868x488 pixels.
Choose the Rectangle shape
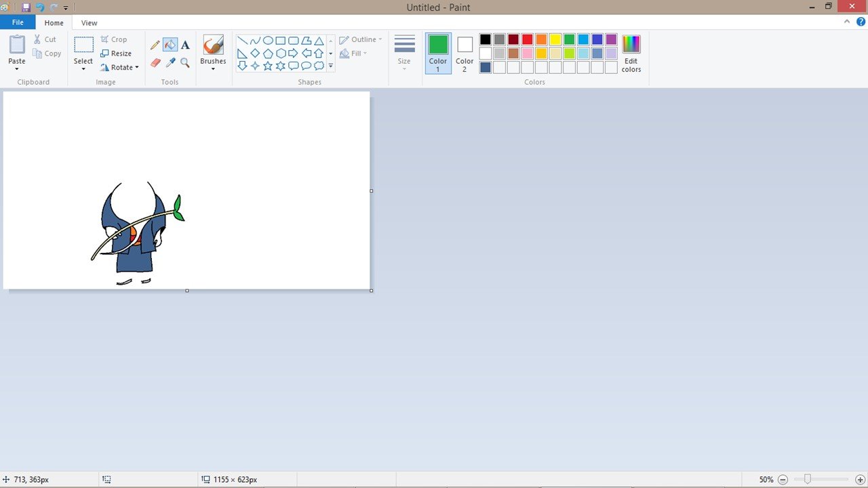(x=280, y=41)
